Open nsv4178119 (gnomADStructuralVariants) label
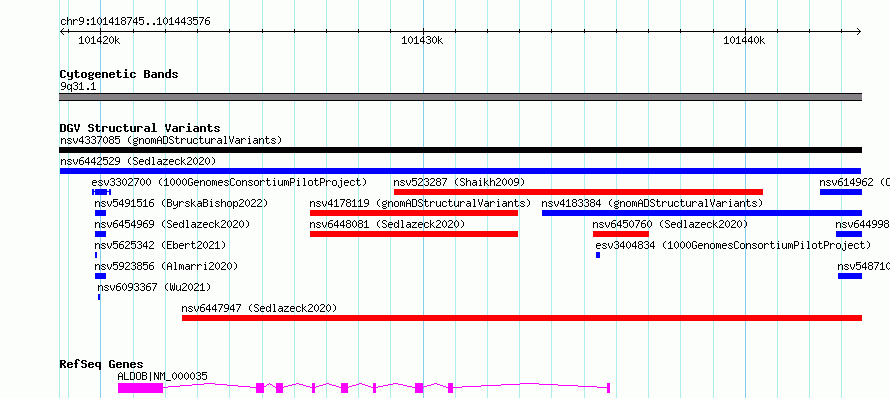Image resolution: width=890 pixels, height=398 pixels. point(420,203)
